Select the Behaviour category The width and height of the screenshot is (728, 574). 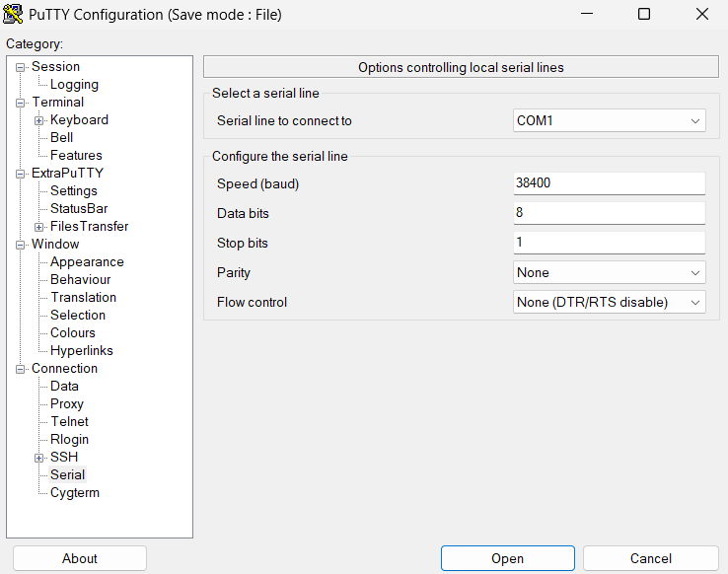[x=80, y=279]
